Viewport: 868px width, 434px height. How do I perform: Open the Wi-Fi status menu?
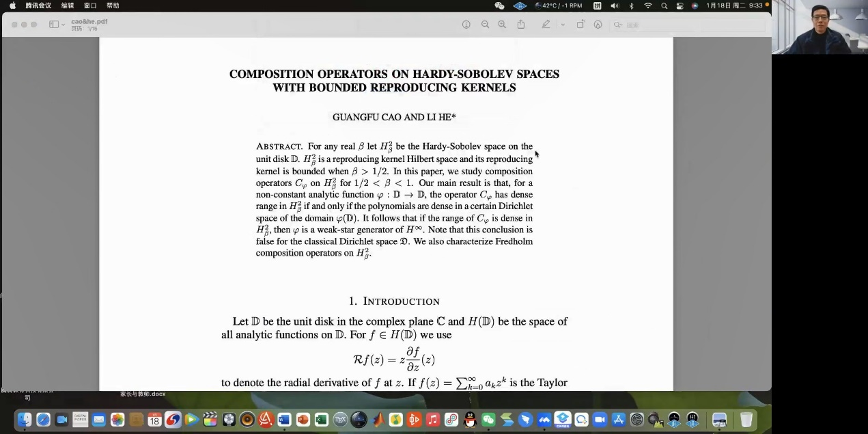[x=647, y=5]
